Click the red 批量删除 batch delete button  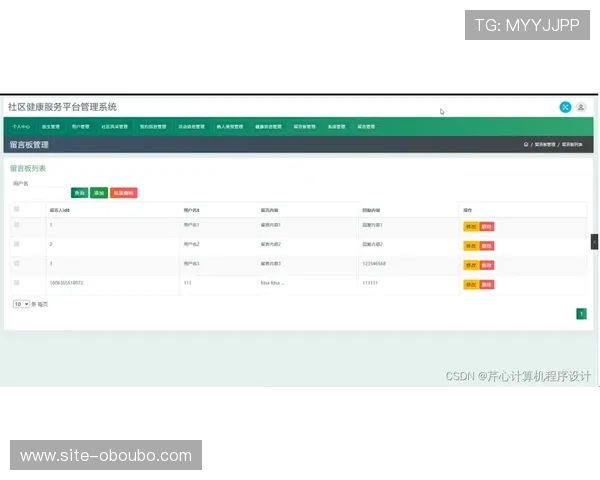124,192
